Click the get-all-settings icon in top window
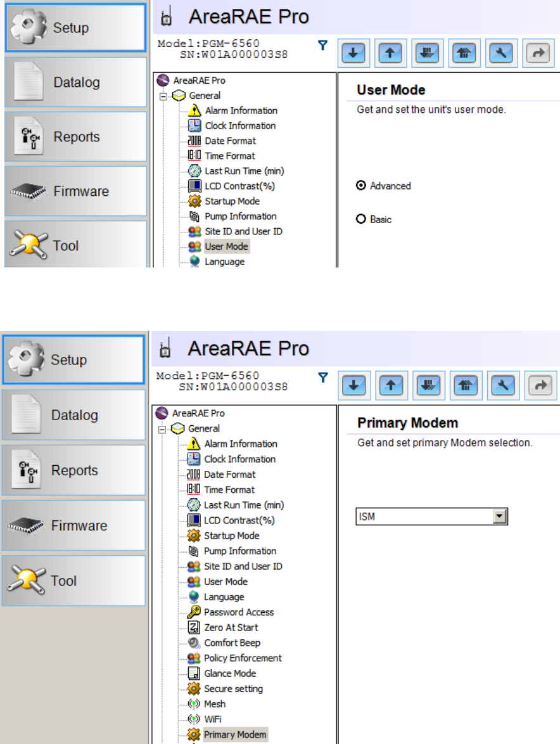The height and width of the screenshot is (744, 560). [427, 53]
